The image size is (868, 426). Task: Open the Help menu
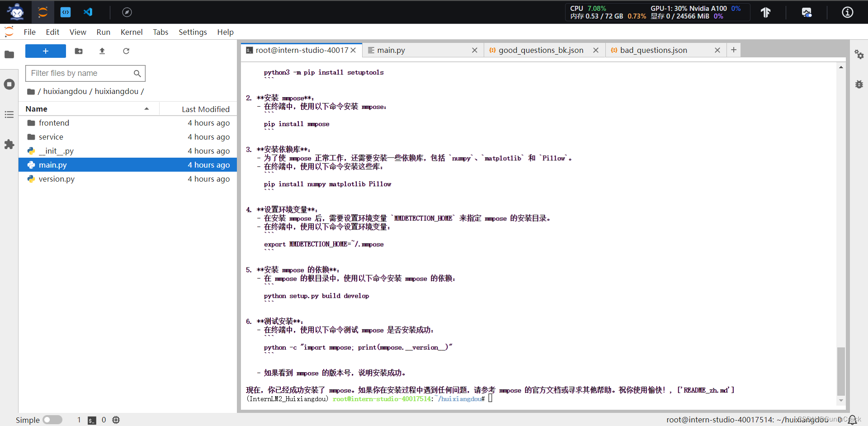[x=225, y=32]
